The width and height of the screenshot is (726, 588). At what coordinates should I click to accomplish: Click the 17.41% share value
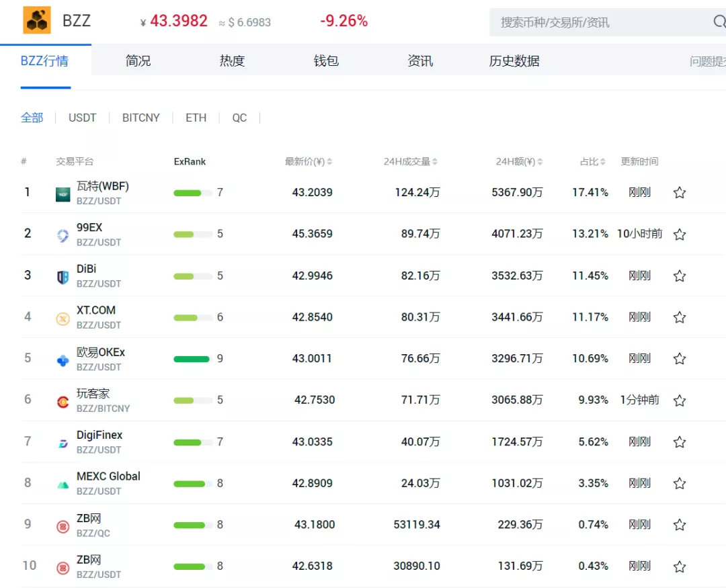[590, 193]
